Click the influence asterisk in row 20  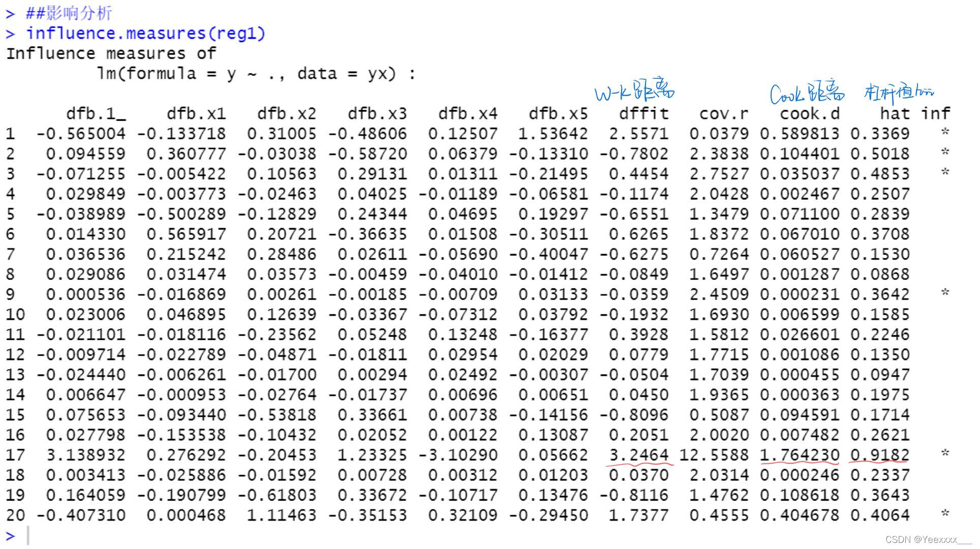[x=945, y=513]
